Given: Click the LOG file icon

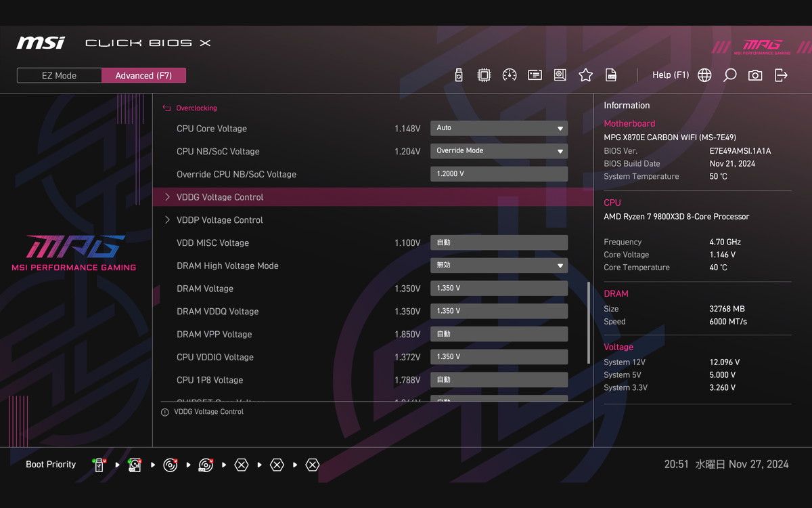Looking at the screenshot, I should click(611, 75).
